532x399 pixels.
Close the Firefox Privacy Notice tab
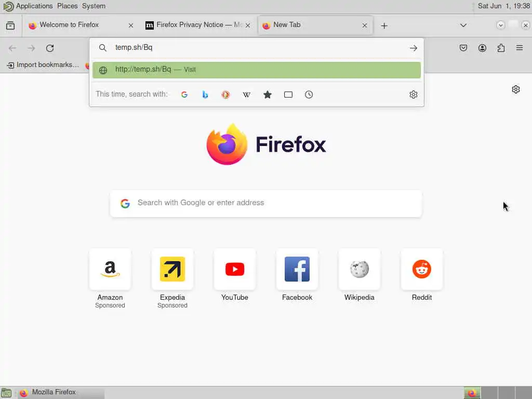[248, 25]
